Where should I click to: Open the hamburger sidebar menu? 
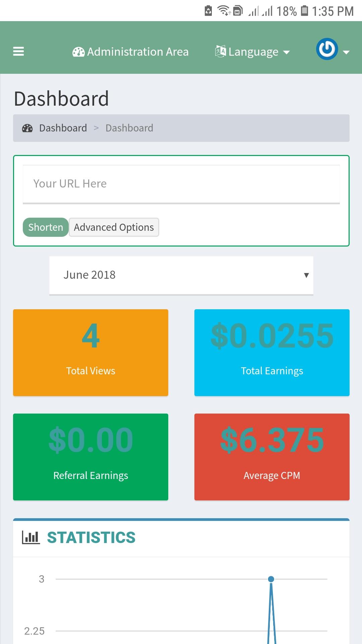pyautogui.click(x=18, y=51)
